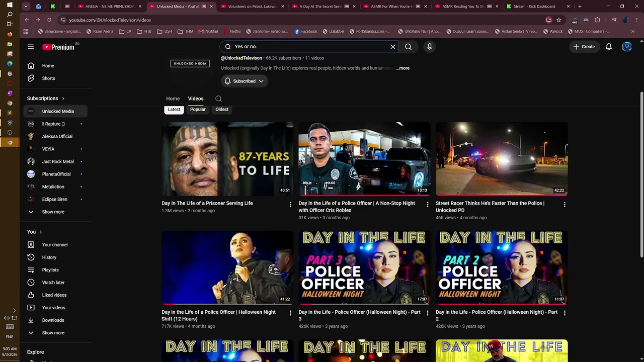644x362 pixels.
Task: Open the notifications bell in the header
Action: coord(609,47)
